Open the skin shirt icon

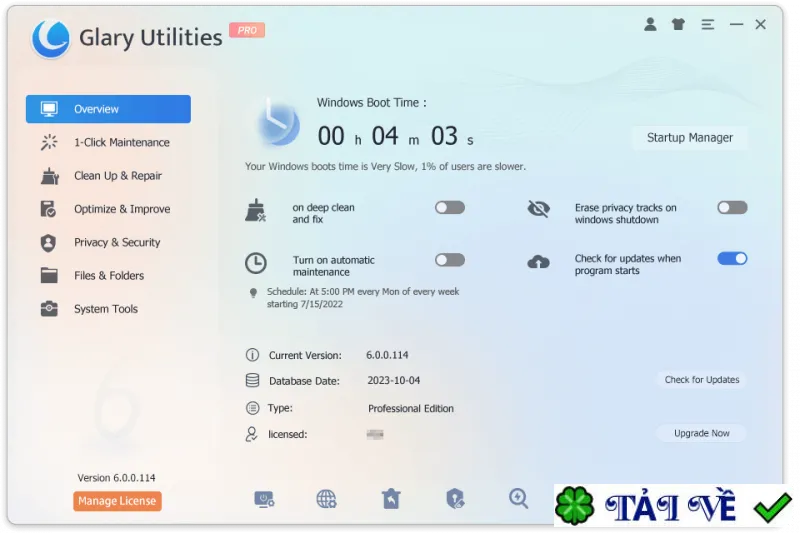point(678,24)
